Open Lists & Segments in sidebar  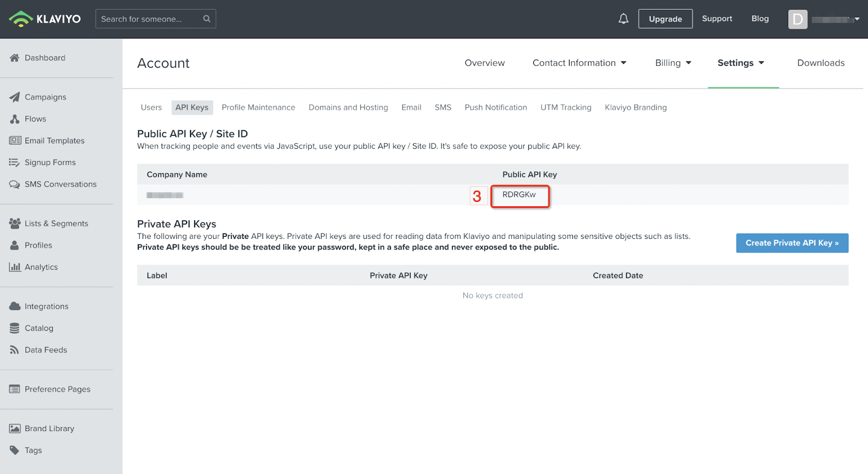[56, 223]
